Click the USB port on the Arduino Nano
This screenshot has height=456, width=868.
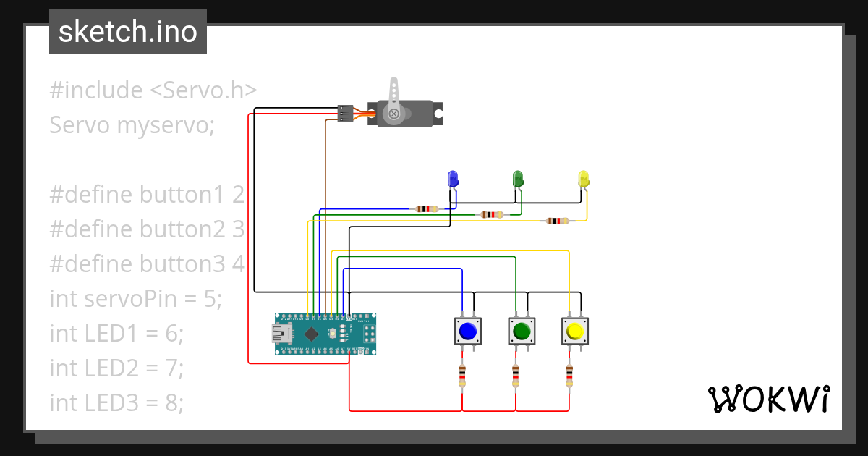[282, 334]
